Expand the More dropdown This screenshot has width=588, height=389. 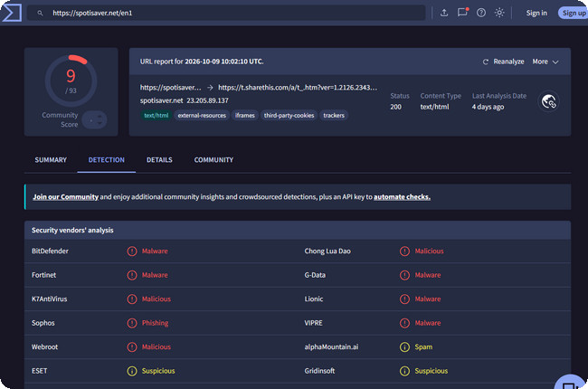(x=545, y=62)
